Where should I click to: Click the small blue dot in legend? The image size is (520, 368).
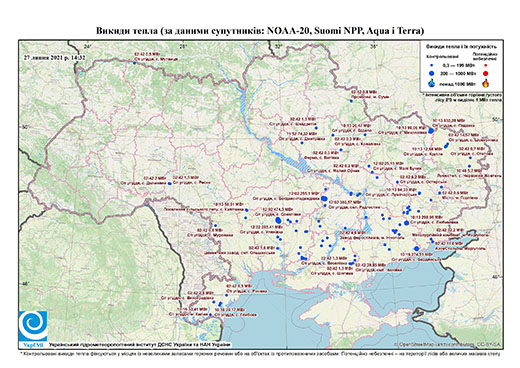[432, 66]
